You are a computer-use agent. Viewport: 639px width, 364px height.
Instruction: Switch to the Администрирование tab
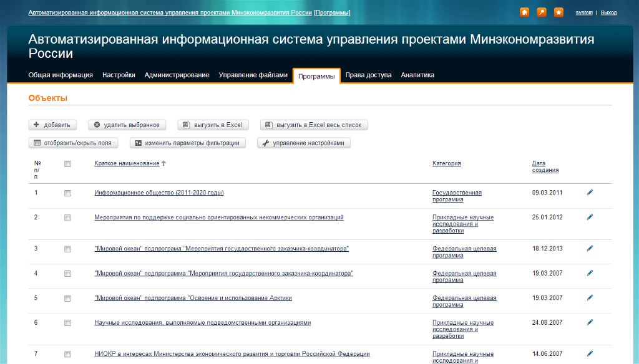[177, 75]
